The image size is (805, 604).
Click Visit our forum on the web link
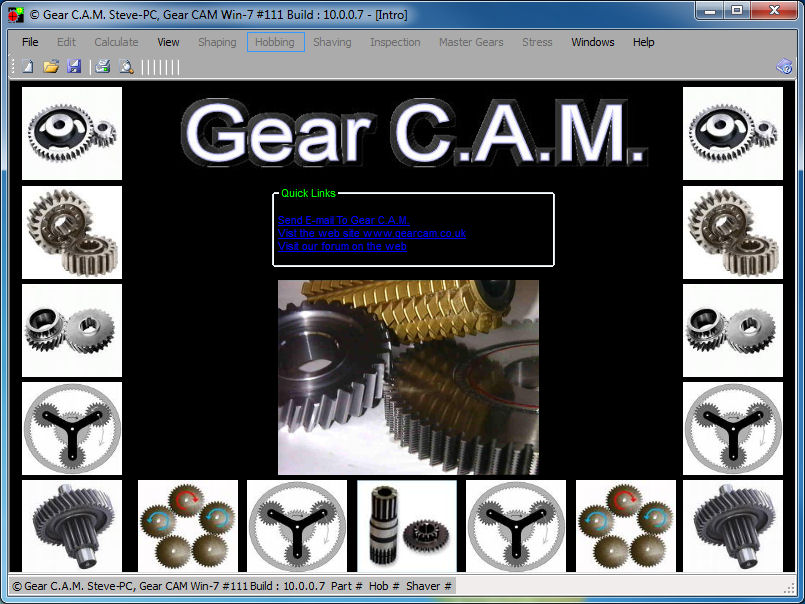pos(342,247)
